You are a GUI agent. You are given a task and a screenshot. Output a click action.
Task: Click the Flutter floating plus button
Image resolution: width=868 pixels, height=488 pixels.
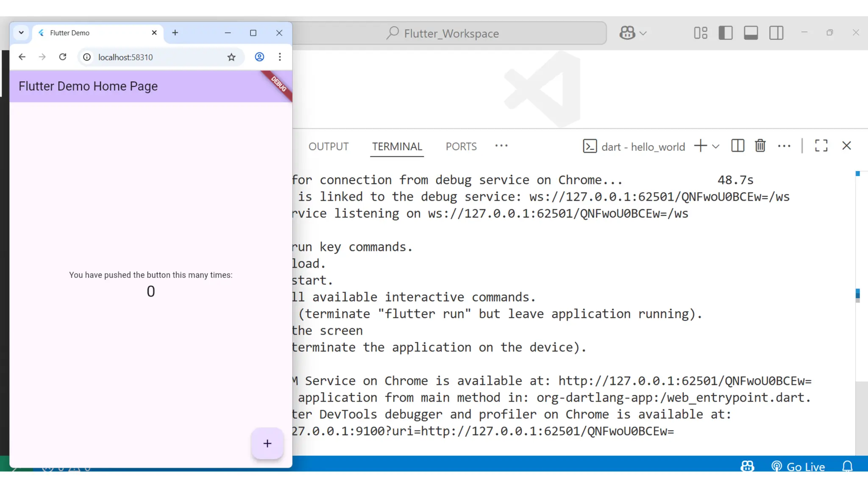267,443
